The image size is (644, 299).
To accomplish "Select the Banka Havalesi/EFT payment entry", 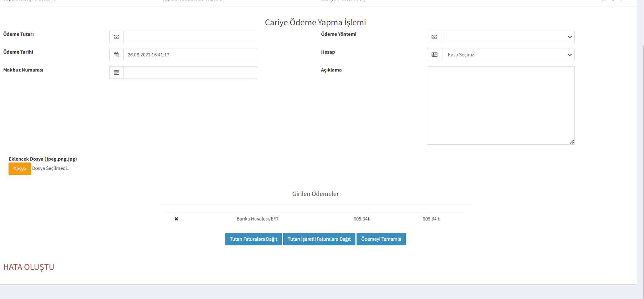I will [258, 219].
